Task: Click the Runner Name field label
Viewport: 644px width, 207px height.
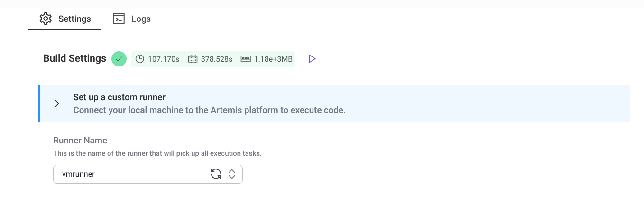Action: pyautogui.click(x=80, y=141)
